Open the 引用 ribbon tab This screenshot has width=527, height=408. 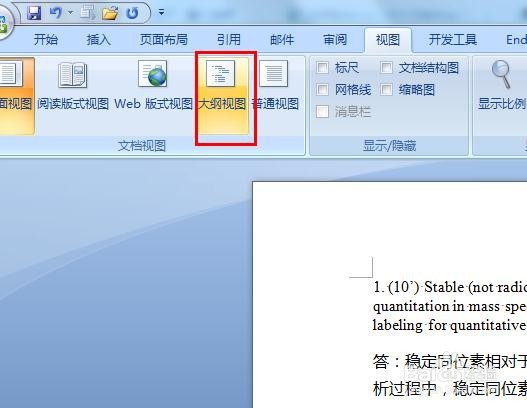point(229,40)
